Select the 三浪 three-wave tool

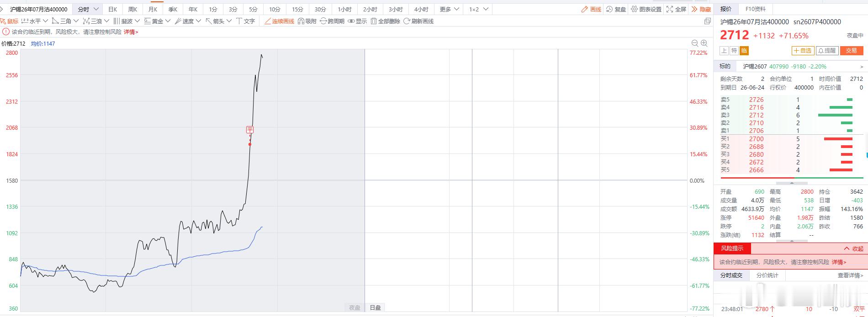92,21
